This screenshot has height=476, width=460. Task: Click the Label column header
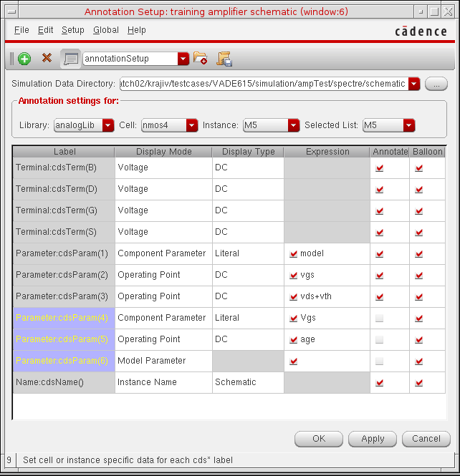coord(64,152)
